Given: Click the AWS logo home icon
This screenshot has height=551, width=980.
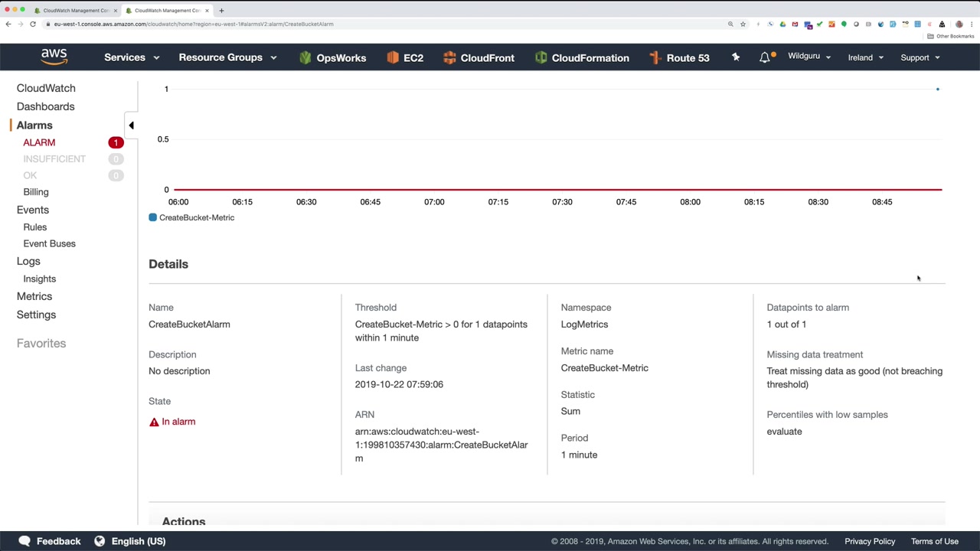Looking at the screenshot, I should click(x=54, y=57).
